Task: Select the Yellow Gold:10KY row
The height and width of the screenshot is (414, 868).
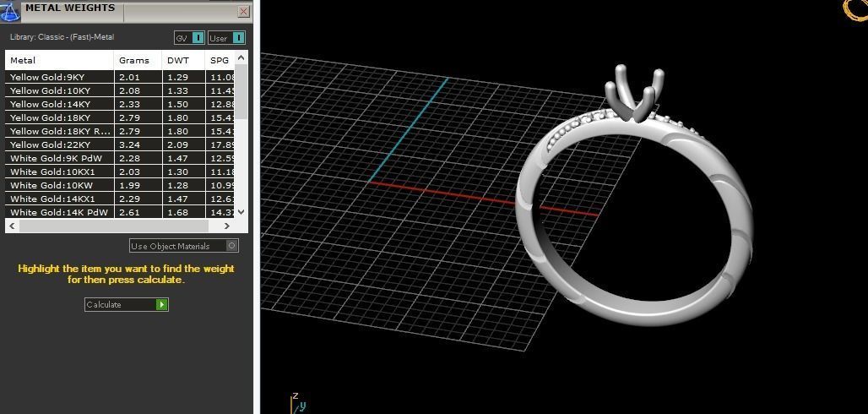Action: click(120, 90)
